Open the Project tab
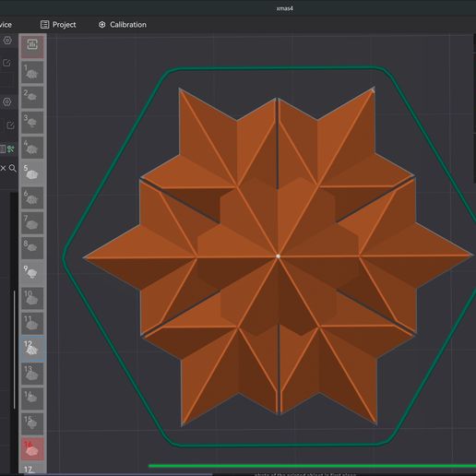Viewport: 476px width, 476px height. tap(58, 25)
